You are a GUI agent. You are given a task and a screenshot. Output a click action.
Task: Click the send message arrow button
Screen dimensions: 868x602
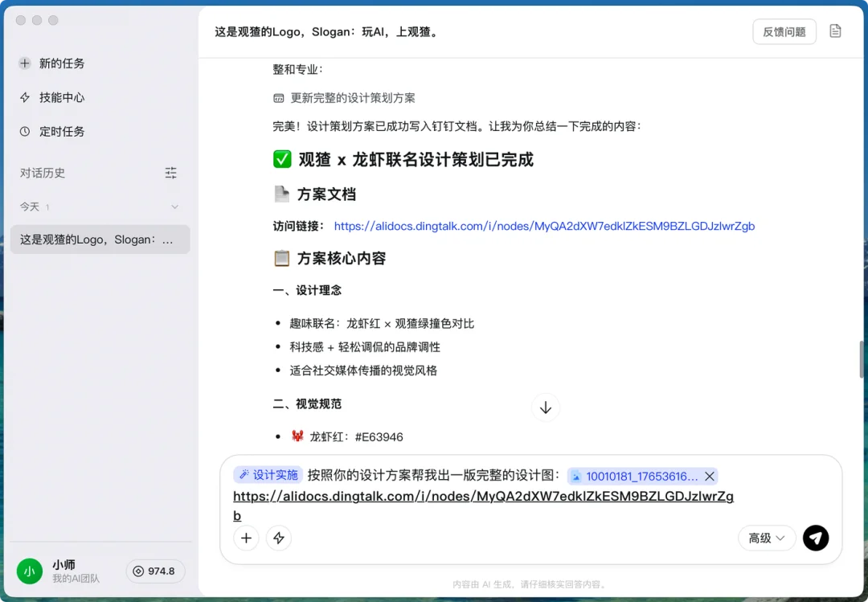click(815, 538)
